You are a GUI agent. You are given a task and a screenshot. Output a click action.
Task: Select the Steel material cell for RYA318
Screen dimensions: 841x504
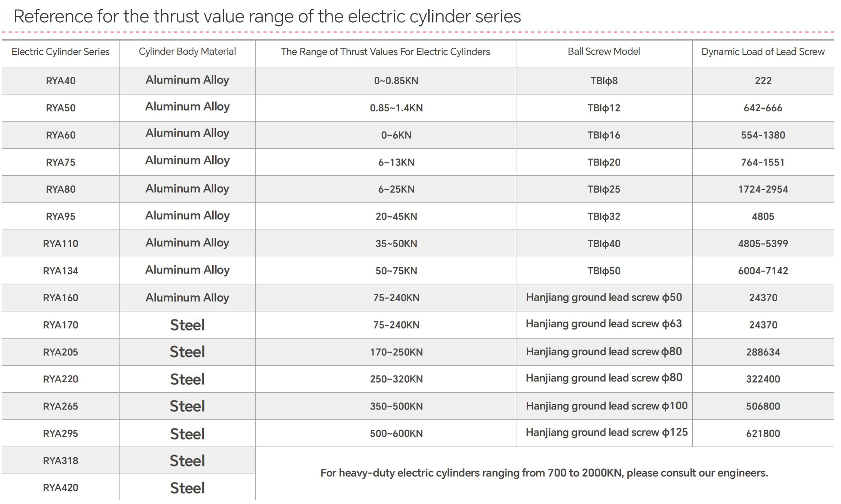point(187,461)
